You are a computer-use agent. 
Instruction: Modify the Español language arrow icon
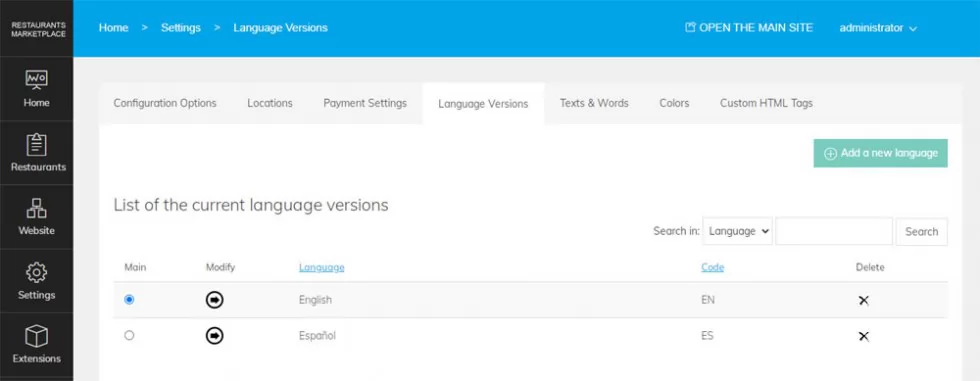(214, 336)
